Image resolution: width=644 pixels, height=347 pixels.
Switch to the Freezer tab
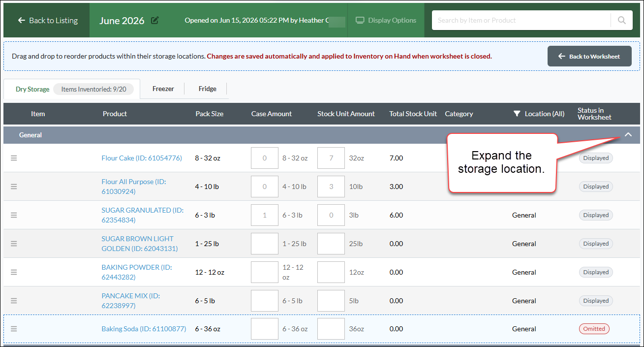(x=163, y=89)
